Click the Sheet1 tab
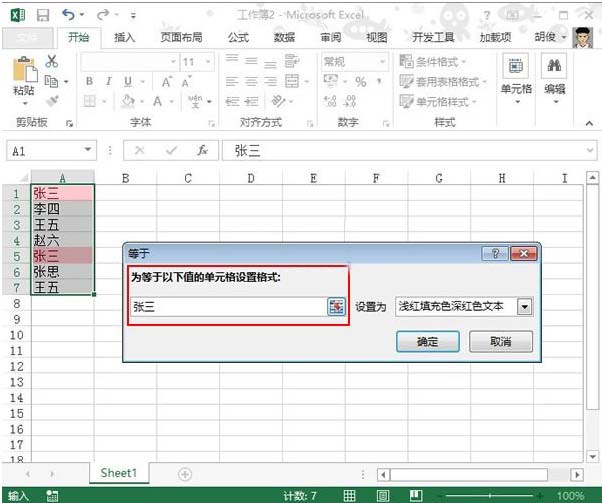This screenshot has width=602, height=503. pyautogui.click(x=119, y=473)
